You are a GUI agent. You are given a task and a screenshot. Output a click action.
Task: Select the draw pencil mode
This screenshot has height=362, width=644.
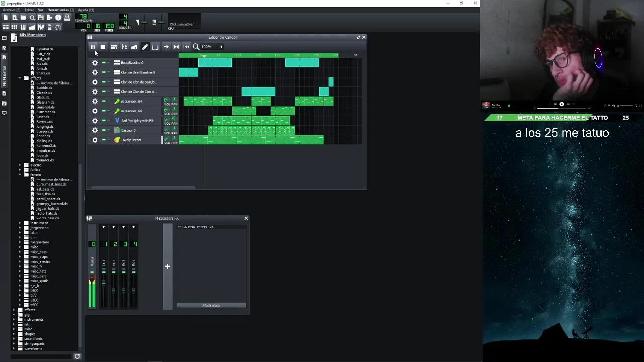pos(145,47)
